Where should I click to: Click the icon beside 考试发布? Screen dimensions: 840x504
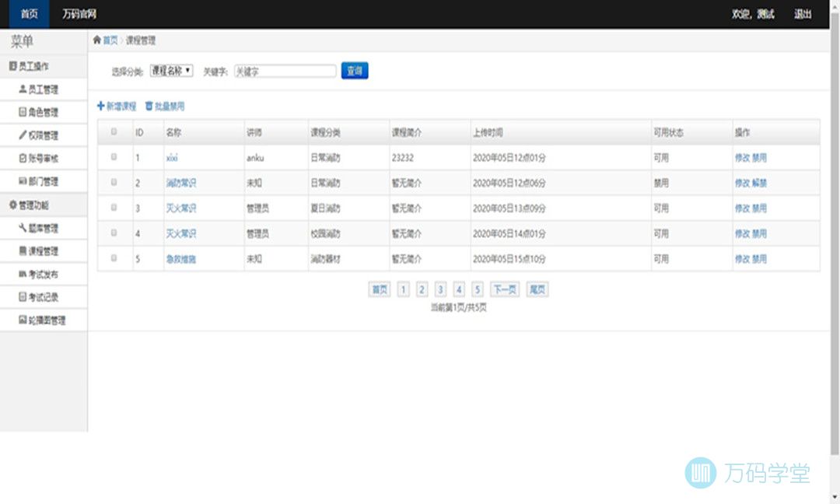click(23, 274)
